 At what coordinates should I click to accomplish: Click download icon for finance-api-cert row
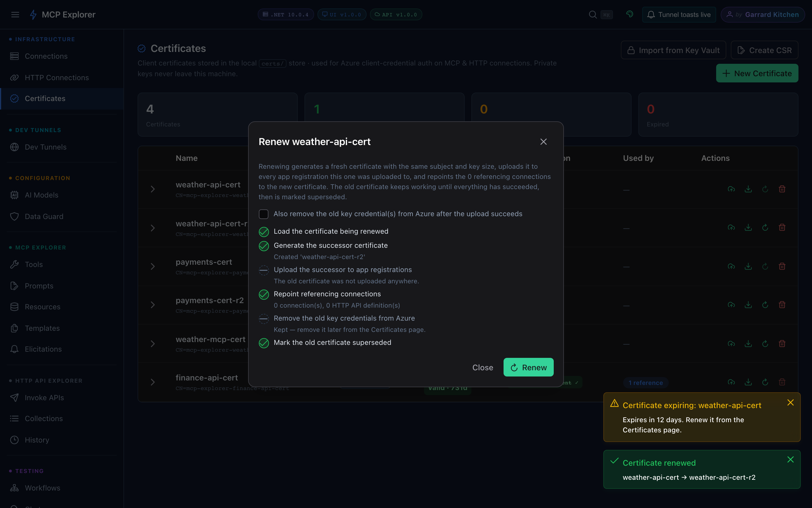coord(748,382)
